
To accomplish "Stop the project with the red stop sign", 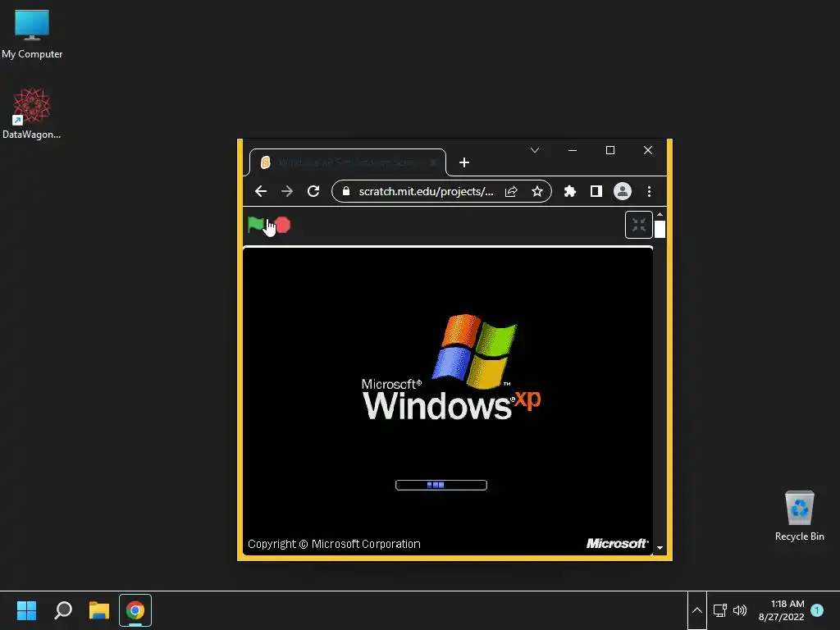I will [x=282, y=225].
